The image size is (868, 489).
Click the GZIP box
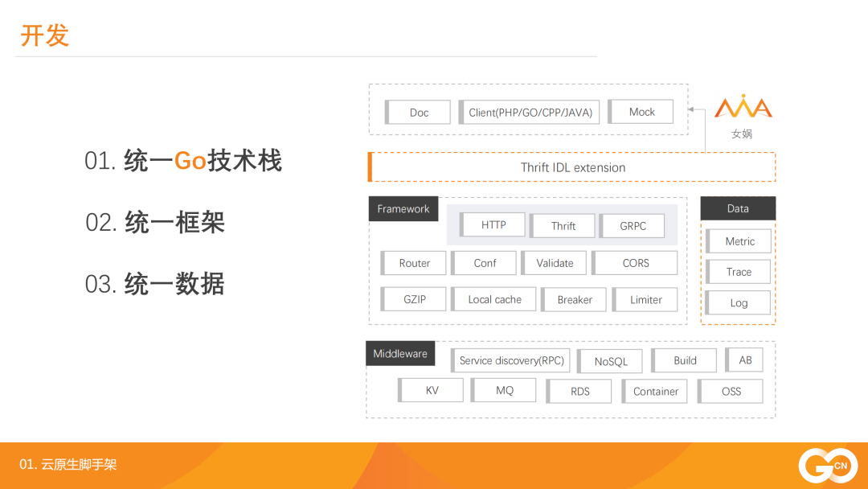[413, 299]
